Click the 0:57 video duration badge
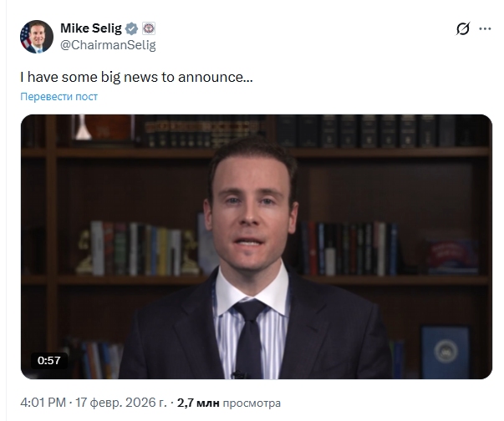The height and width of the screenshot is (421, 504). [x=48, y=360]
